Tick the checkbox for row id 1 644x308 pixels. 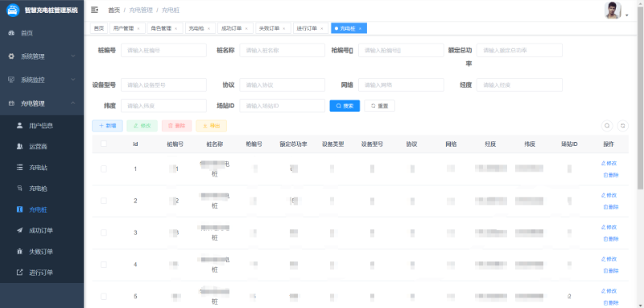click(104, 169)
